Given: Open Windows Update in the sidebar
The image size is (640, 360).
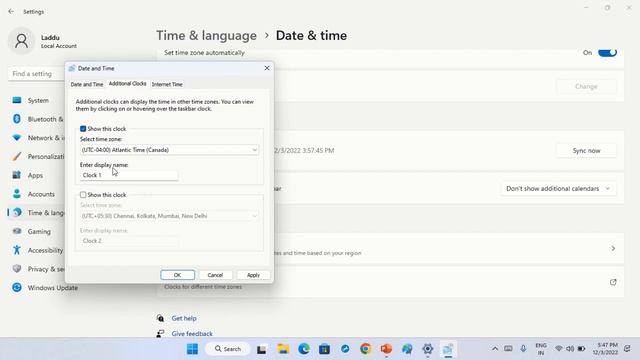Looking at the screenshot, I should point(53,288).
